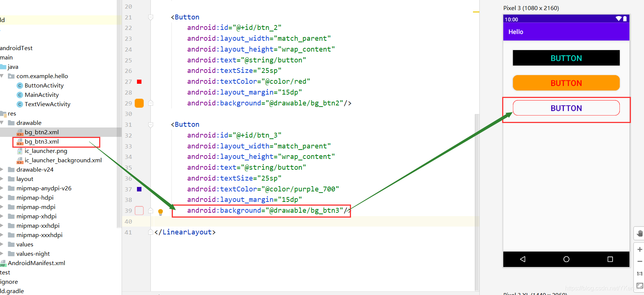Image resolution: width=644 pixels, height=295 pixels.
Task: Zoom out the layout preview
Action: (x=640, y=261)
